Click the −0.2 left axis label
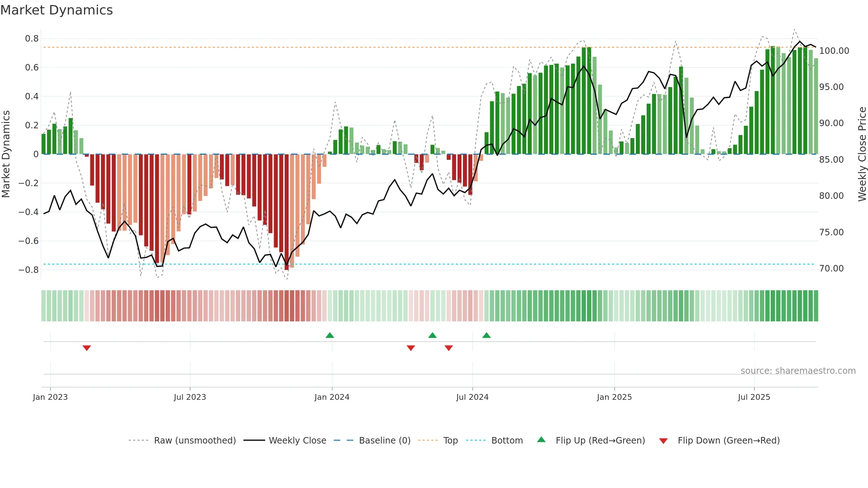 [x=29, y=183]
